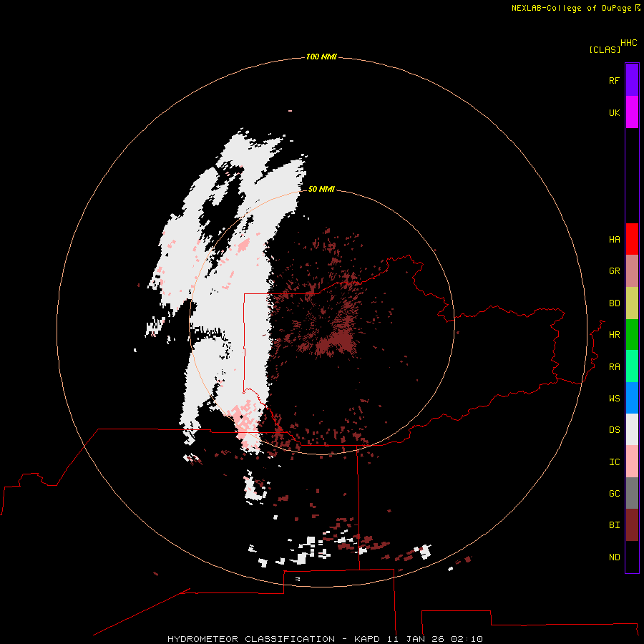Click the BD legend label
The width and height of the screenshot is (644, 644).
pyautogui.click(x=614, y=303)
